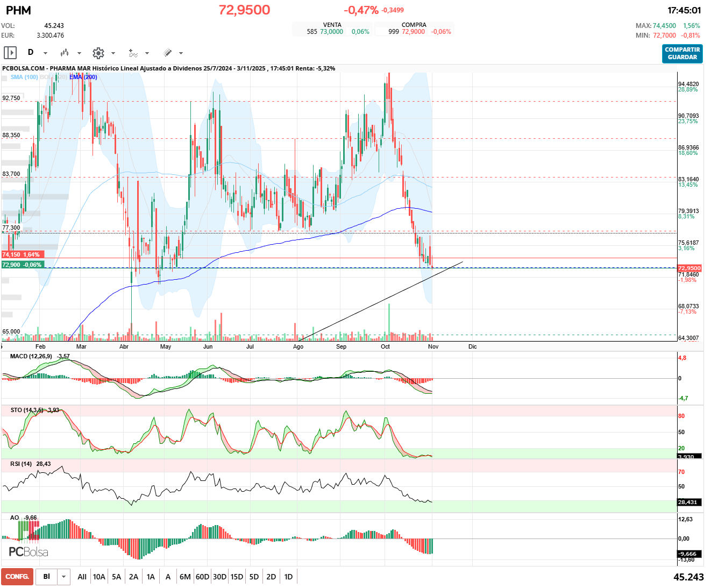Switch to the 10A time range
Screen dimensions: 711x588
click(x=99, y=577)
